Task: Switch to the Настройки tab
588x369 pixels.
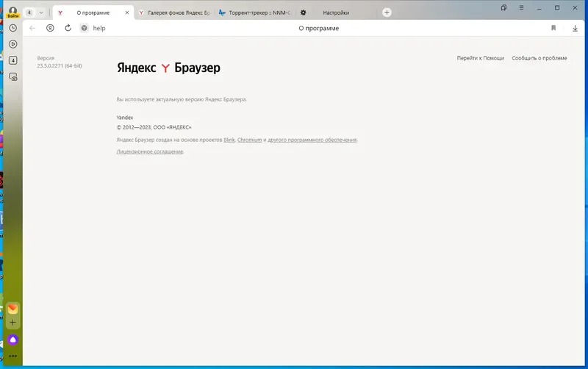Action: (x=336, y=12)
